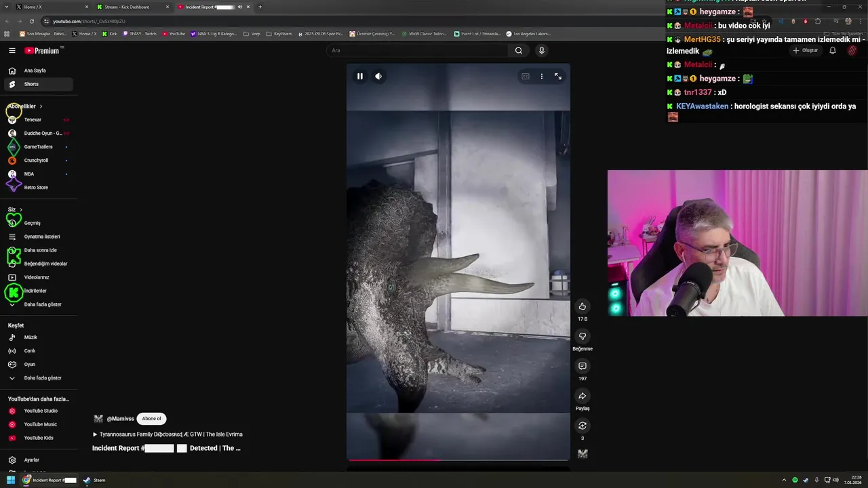Share the Short via Paylaş
This screenshot has height=488, width=868.
[x=582, y=396]
